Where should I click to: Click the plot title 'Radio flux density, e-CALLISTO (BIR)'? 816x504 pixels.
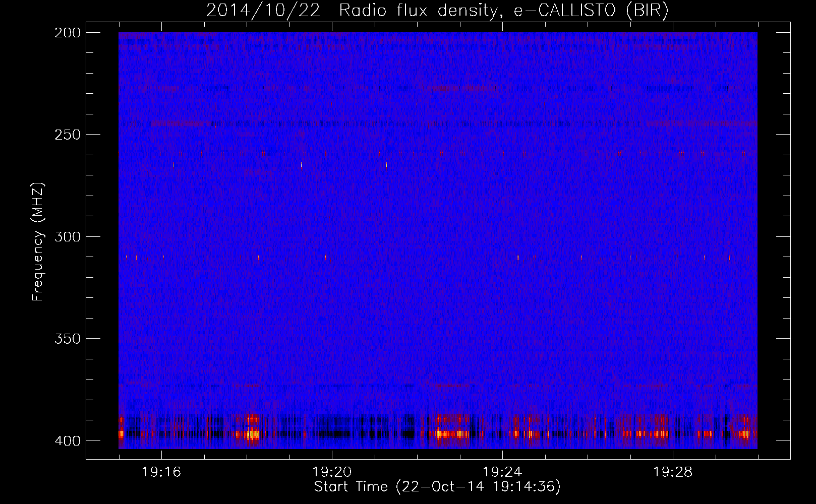(504, 11)
